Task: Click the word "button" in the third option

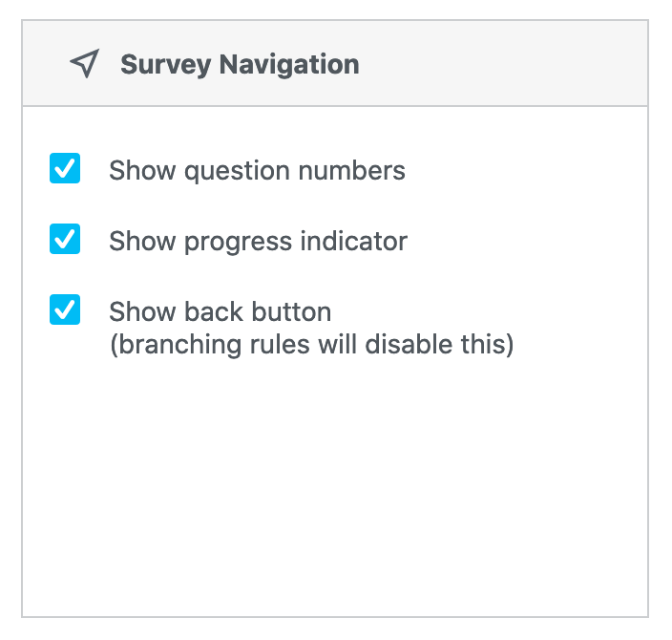Action: click(x=290, y=311)
